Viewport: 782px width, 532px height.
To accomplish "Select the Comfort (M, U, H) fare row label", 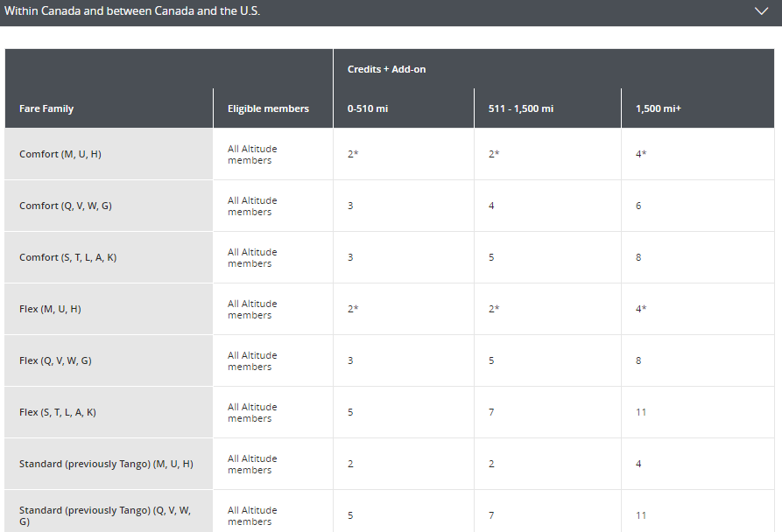I will pos(60,154).
